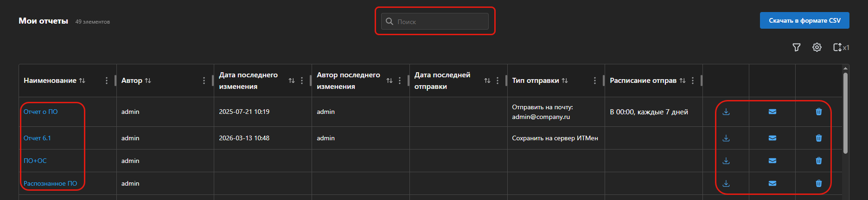The image size is (868, 200).
Task: Sort the table by Наименование
Action: [x=82, y=81]
